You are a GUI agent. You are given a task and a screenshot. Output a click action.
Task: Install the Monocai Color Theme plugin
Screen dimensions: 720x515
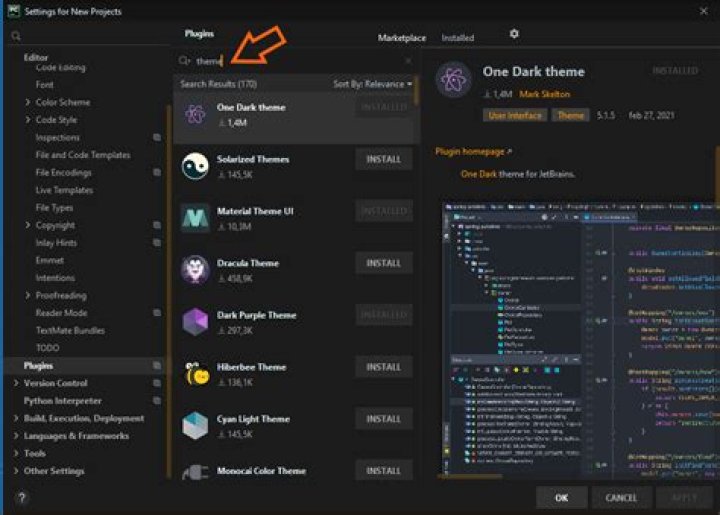point(384,470)
